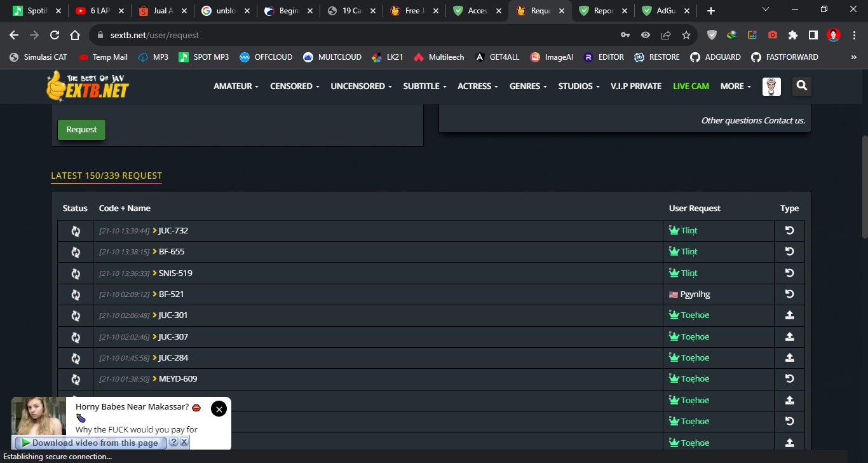The height and width of the screenshot is (463, 868).
Task: Go to the browser home page
Action: [75, 35]
